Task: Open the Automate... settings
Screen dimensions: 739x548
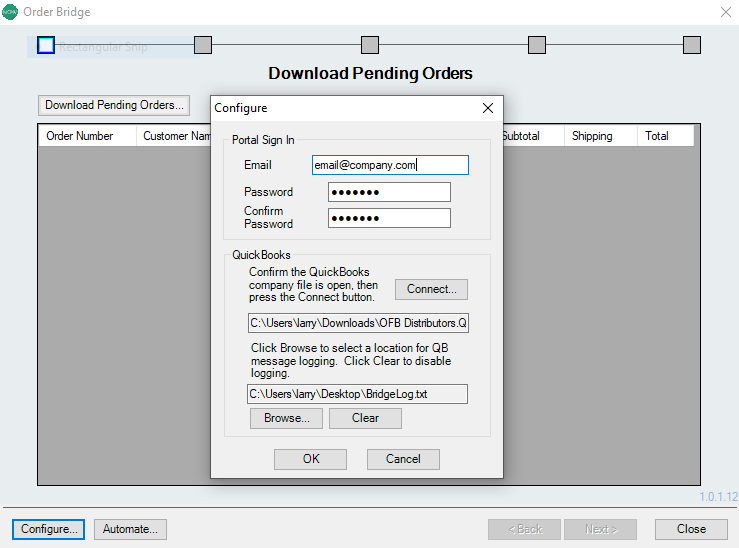Action: 130,529
